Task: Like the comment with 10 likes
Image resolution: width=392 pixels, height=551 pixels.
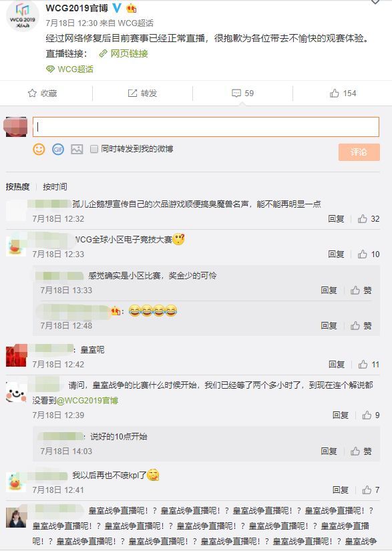Action: [x=369, y=254]
